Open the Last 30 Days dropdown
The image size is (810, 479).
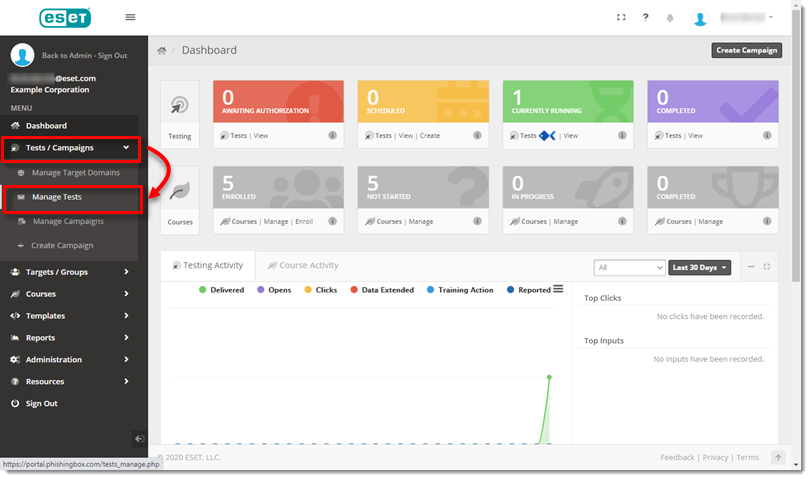(x=699, y=267)
